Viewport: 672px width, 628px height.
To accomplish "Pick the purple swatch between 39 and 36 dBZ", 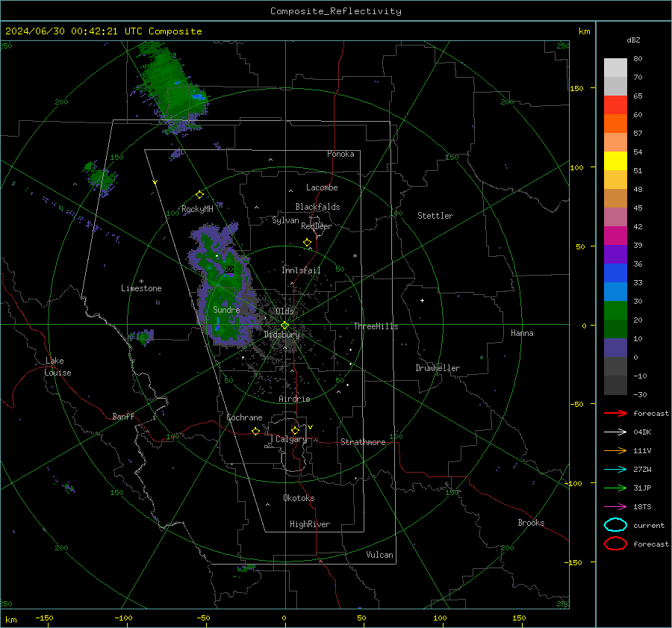I will tap(615, 255).
